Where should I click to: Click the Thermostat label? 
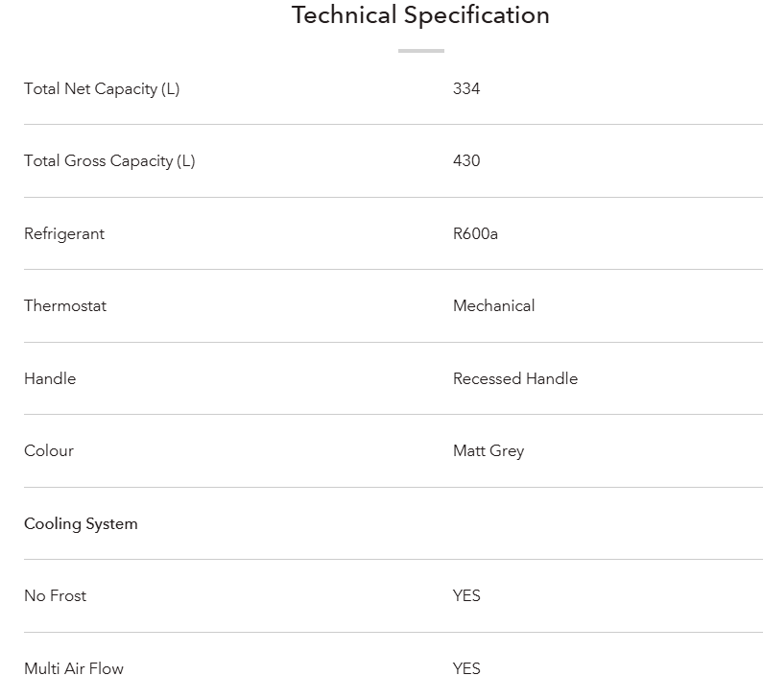[65, 306]
